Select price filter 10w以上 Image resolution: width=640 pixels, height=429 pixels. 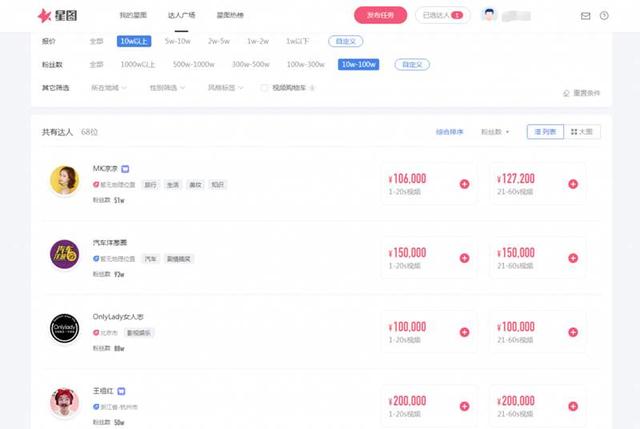point(134,41)
